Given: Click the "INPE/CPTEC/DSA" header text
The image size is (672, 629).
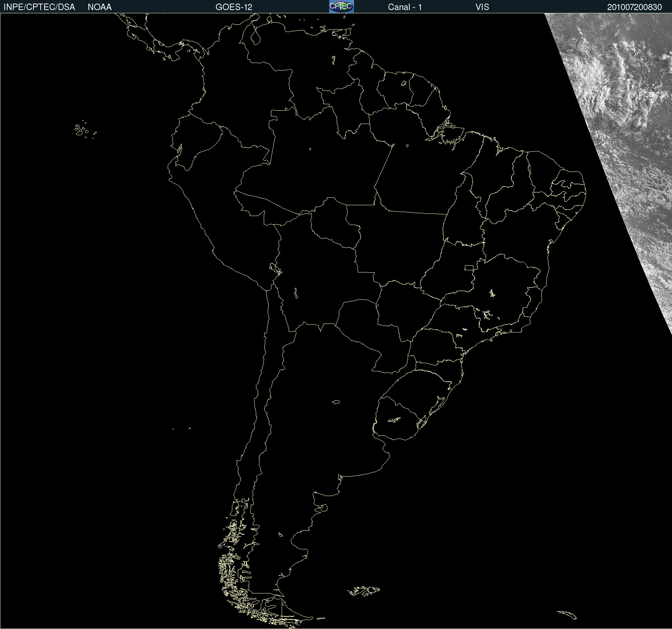Looking at the screenshot, I should (x=39, y=7).
